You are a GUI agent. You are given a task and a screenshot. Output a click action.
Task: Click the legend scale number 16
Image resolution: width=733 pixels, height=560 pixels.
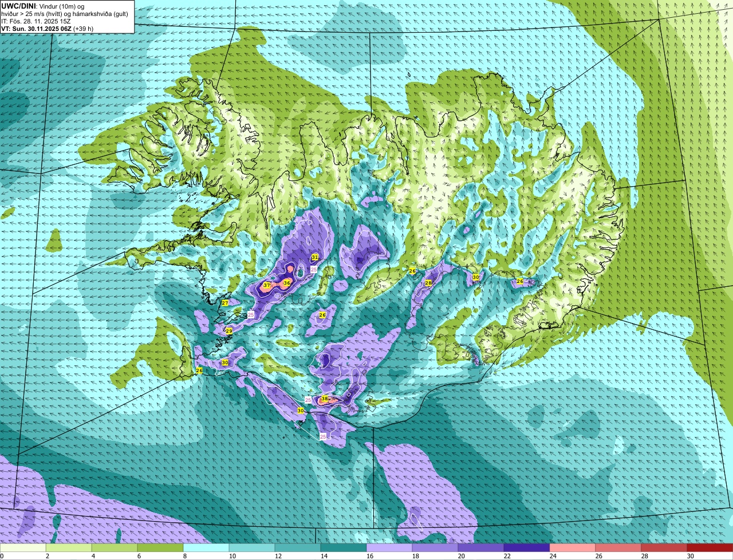[x=370, y=556]
